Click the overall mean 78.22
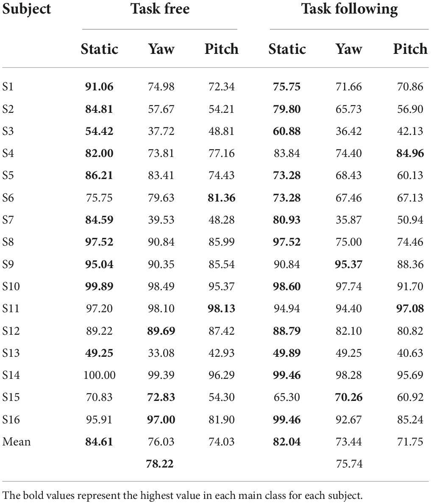Image resolution: width=431 pixels, height=504 pixels. tap(160, 464)
